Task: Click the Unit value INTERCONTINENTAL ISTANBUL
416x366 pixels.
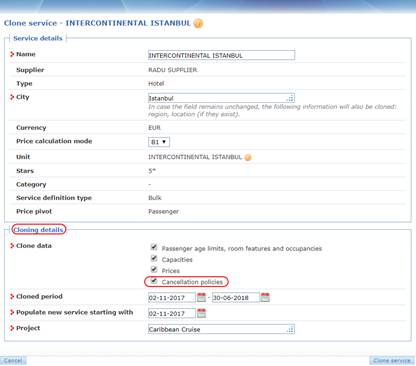Action: click(x=195, y=157)
